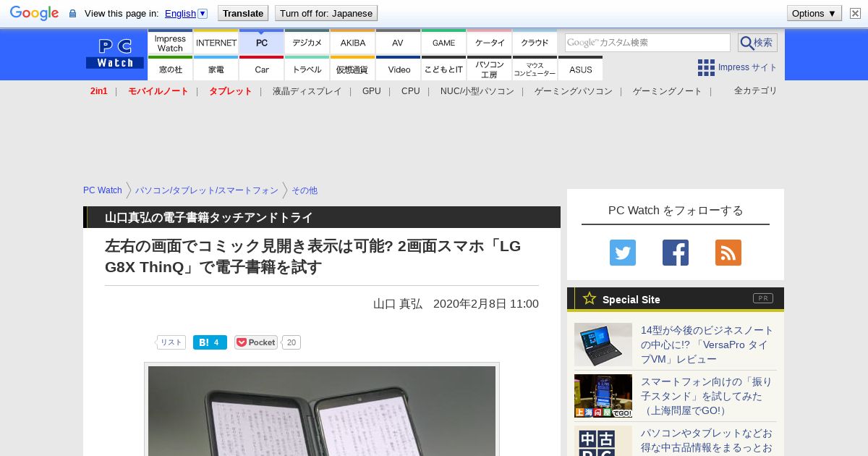This screenshot has width=868, height=456.
Task: Open the マウスコンピューター tab
Action: point(535,69)
